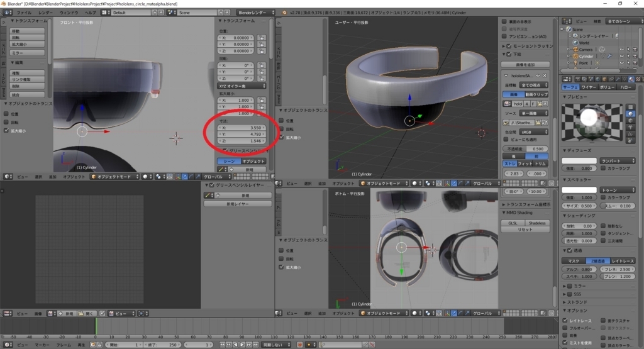Disable the 透過 transparency checkbox
Image resolution: width=644 pixels, height=349 pixels.
570,250
